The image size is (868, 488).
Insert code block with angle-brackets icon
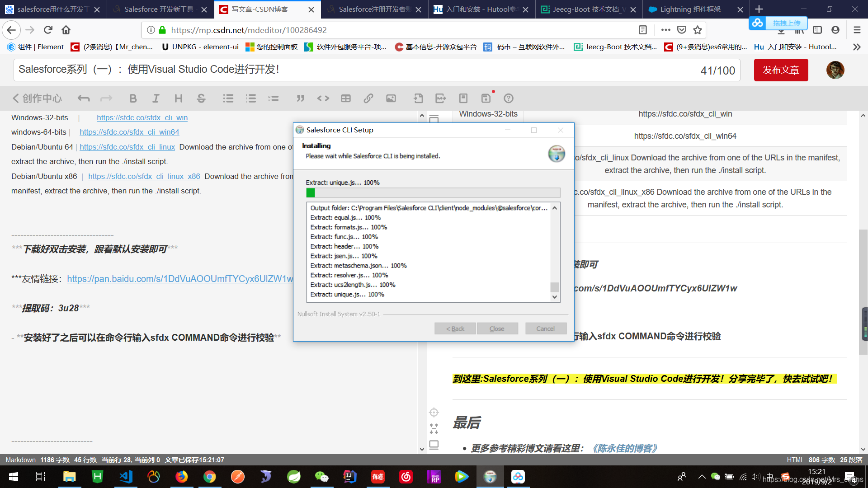click(323, 99)
